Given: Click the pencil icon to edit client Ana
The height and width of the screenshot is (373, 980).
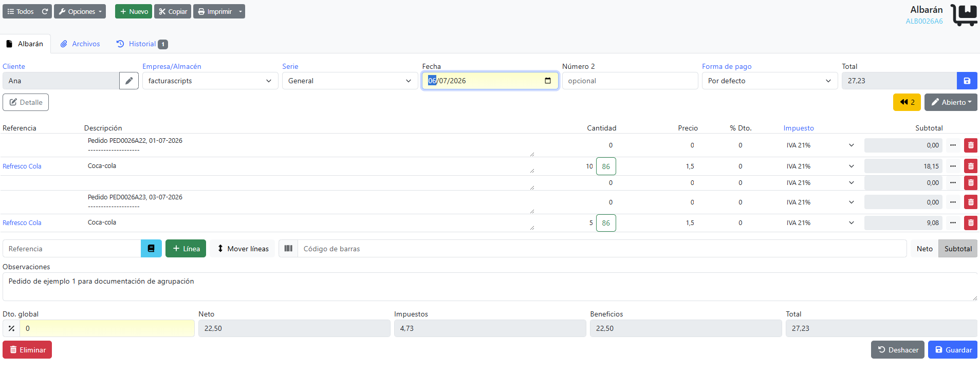Looking at the screenshot, I should click(129, 81).
